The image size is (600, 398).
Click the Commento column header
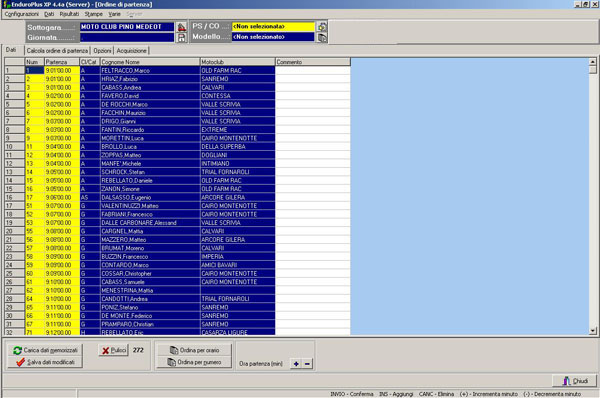pyautogui.click(x=313, y=62)
